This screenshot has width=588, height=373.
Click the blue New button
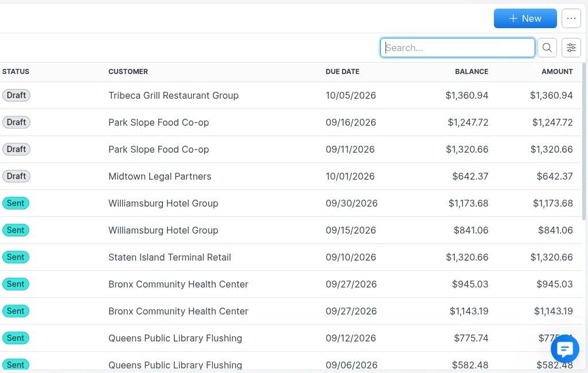click(525, 18)
